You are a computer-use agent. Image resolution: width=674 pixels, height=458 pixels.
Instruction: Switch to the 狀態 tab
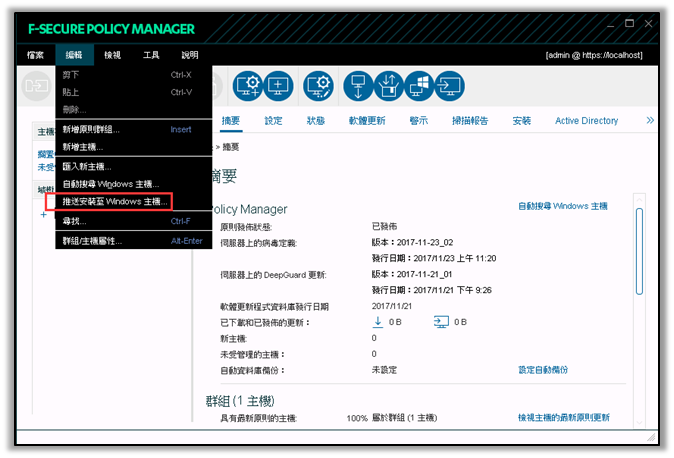tap(316, 120)
